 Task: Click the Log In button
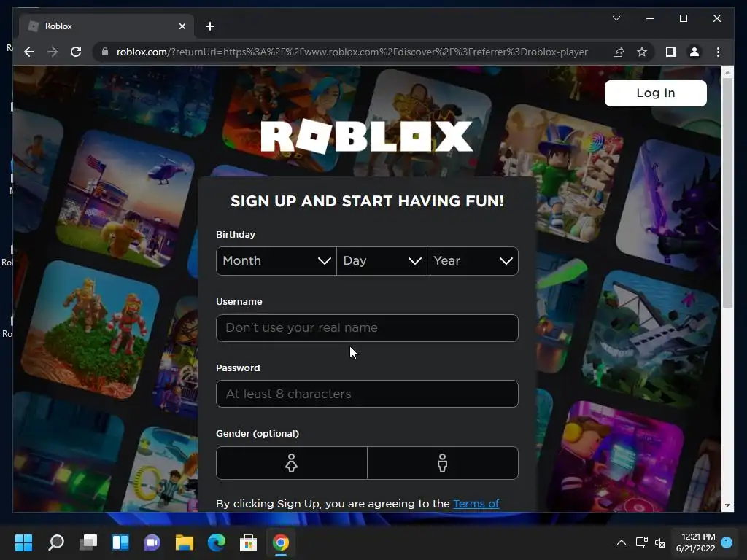(x=656, y=93)
